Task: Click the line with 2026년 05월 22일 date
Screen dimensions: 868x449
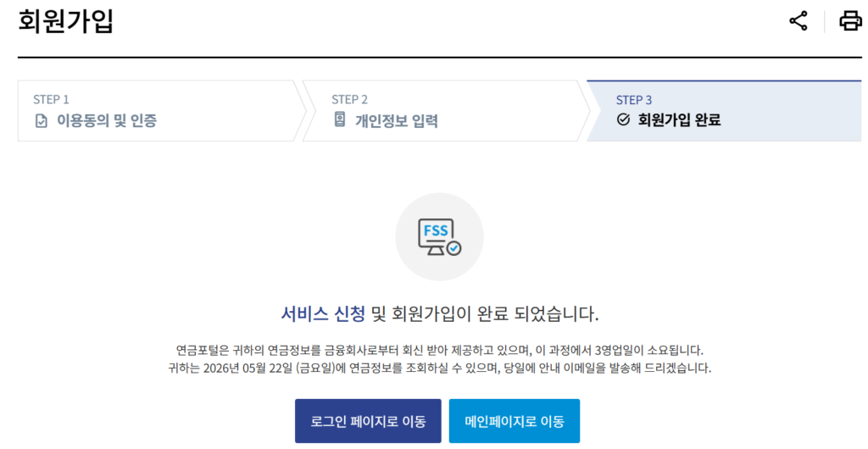Action: click(440, 369)
